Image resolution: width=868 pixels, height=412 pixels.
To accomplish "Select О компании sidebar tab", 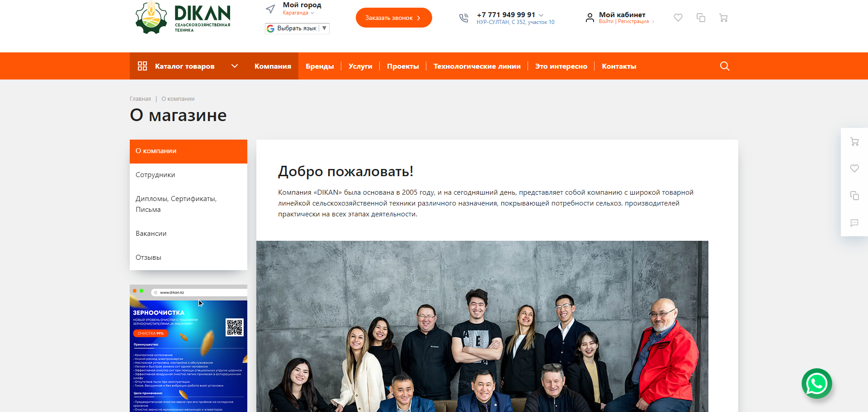I will pyautogui.click(x=189, y=151).
